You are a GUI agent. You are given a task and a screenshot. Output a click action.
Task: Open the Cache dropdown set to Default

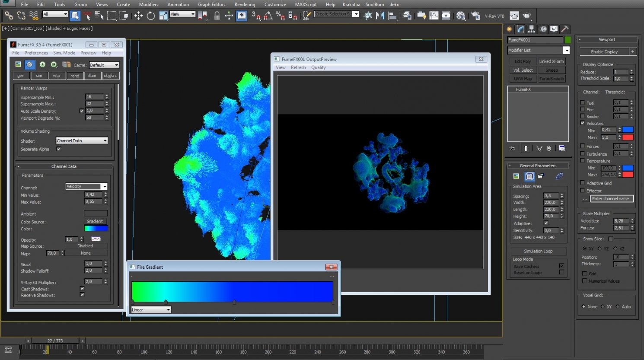[x=104, y=65]
